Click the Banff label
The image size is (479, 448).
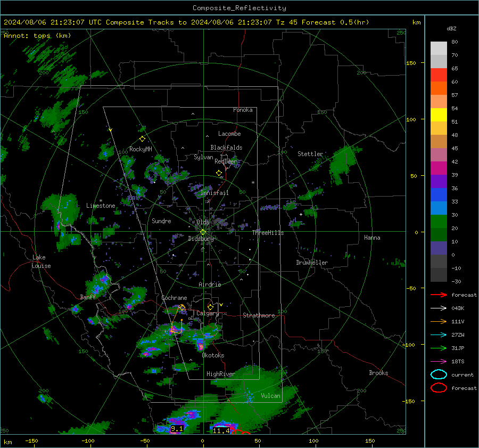tap(88, 297)
